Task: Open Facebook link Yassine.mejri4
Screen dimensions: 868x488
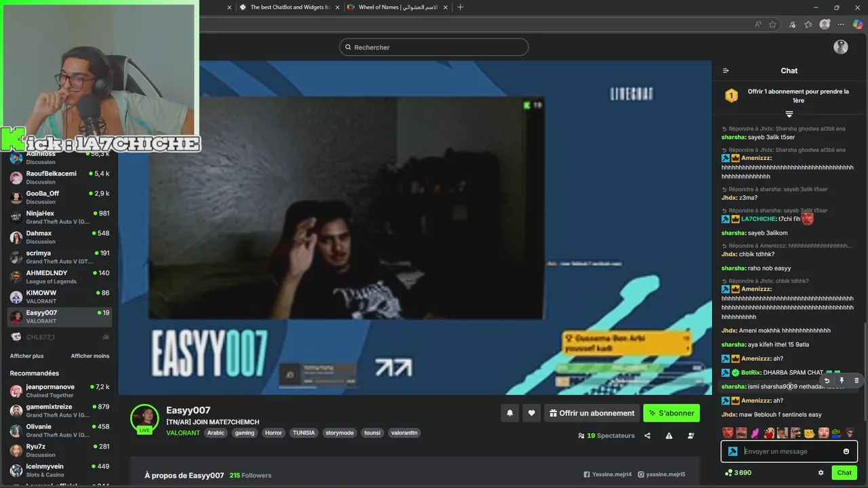Action: coord(608,474)
